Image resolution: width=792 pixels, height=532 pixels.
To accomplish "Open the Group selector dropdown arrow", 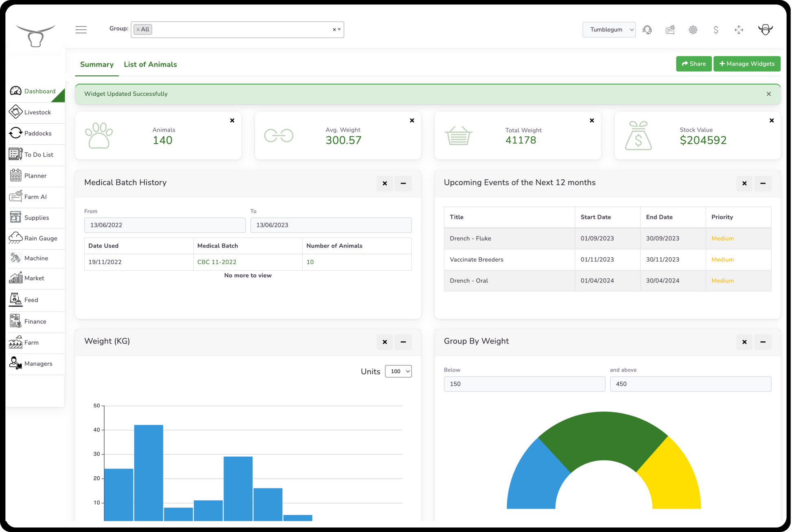I will click(339, 30).
